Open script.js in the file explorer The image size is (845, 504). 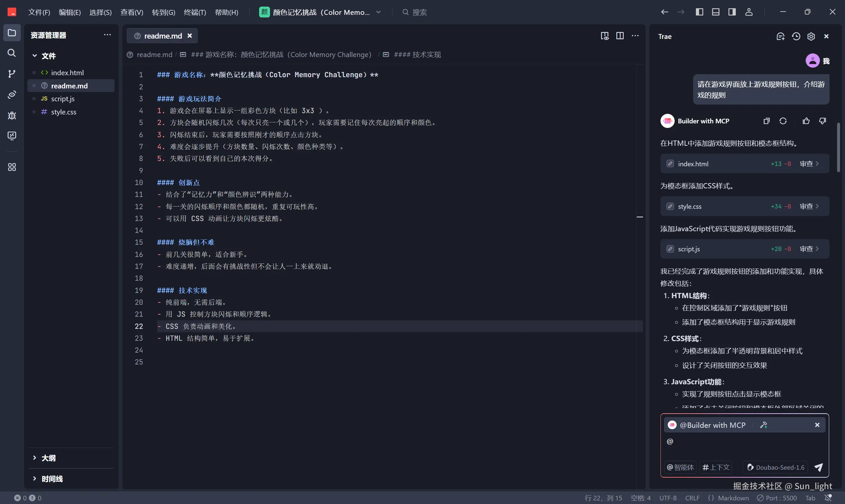click(63, 99)
